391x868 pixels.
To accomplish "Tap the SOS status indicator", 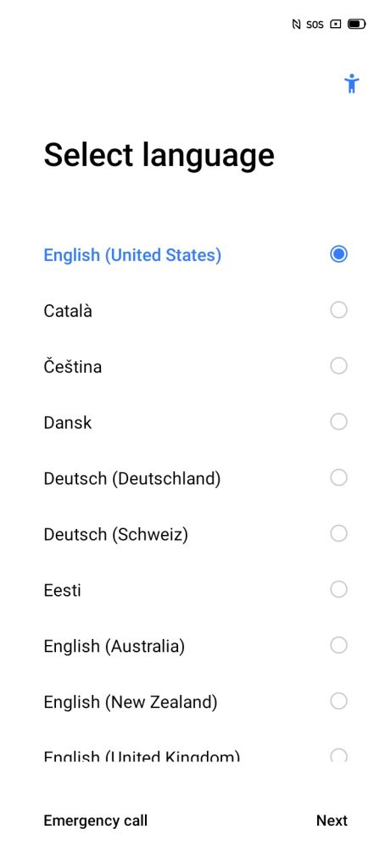I will [315, 25].
